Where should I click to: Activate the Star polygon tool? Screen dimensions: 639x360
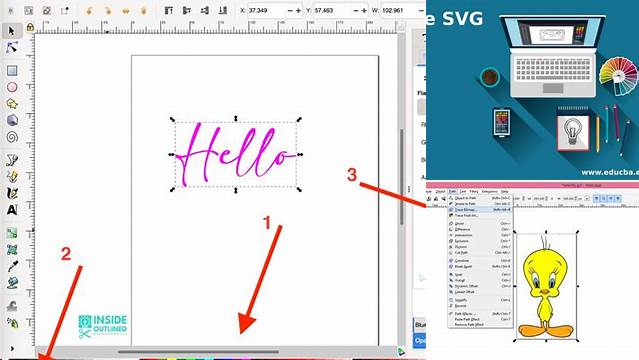coord(12,104)
